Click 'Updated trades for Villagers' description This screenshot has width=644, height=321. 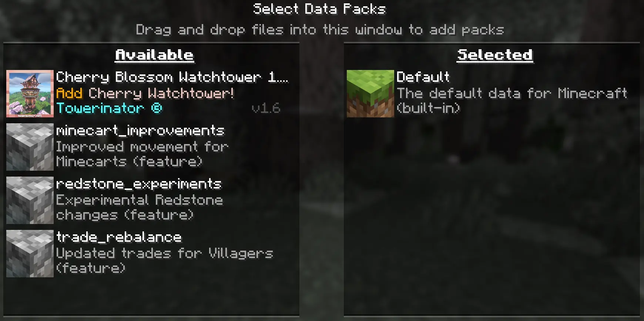click(165, 261)
